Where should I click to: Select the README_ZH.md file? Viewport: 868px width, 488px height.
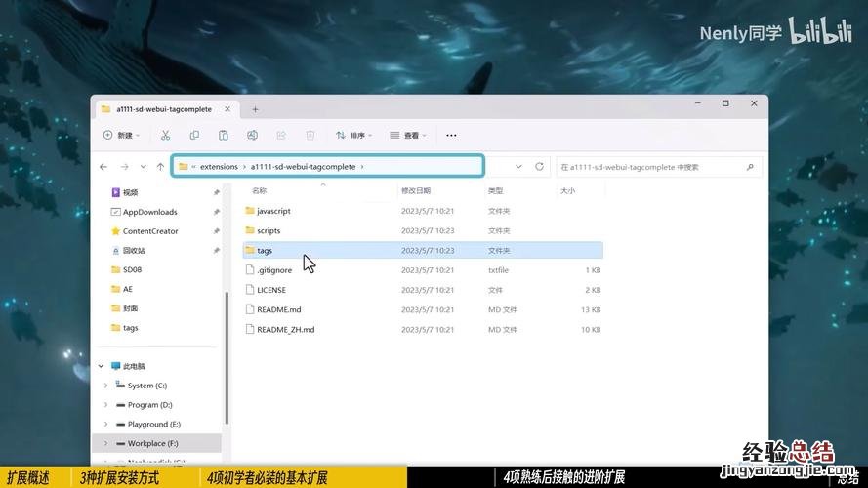click(x=423, y=329)
